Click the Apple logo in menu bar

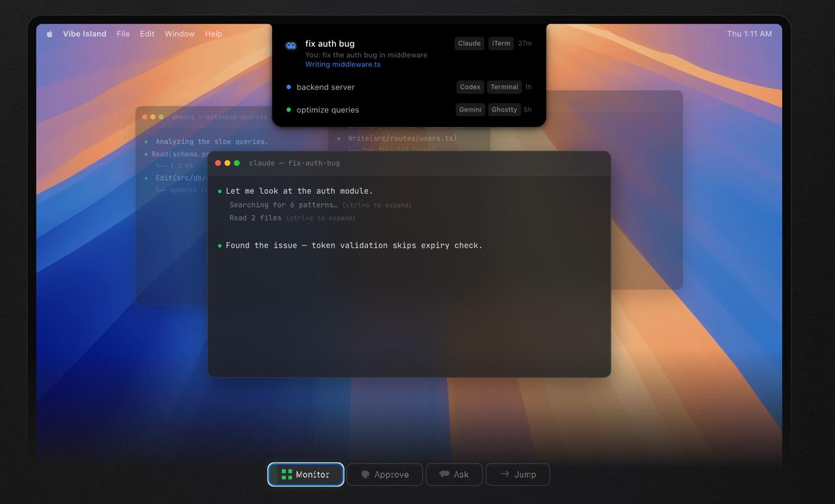click(50, 34)
